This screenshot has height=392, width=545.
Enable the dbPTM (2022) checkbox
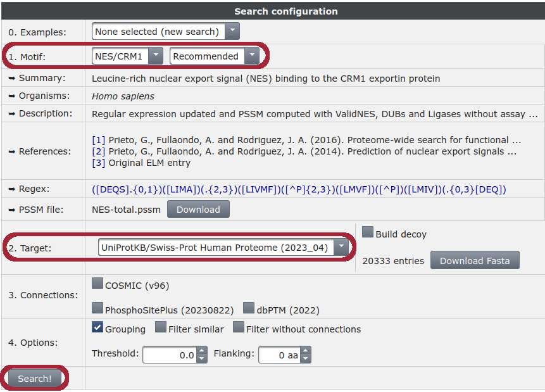249,308
